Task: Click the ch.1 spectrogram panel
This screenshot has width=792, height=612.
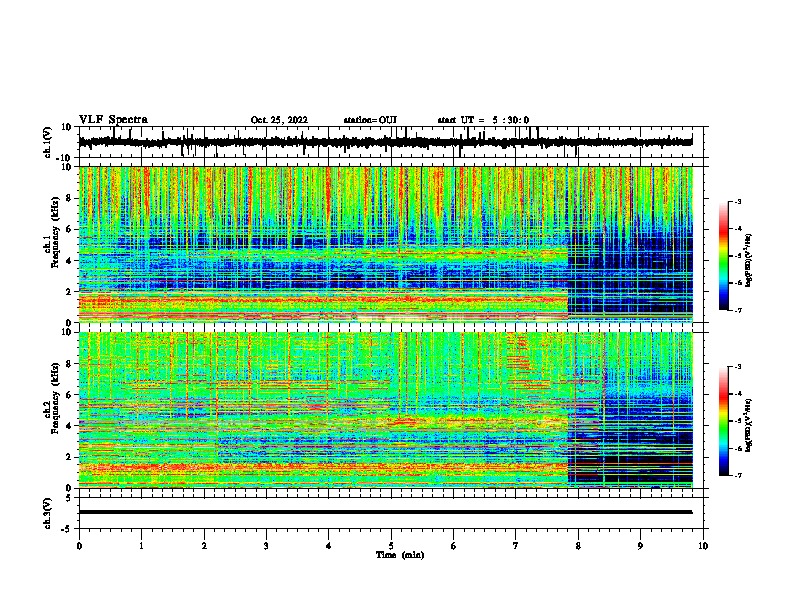Action: [x=385, y=244]
